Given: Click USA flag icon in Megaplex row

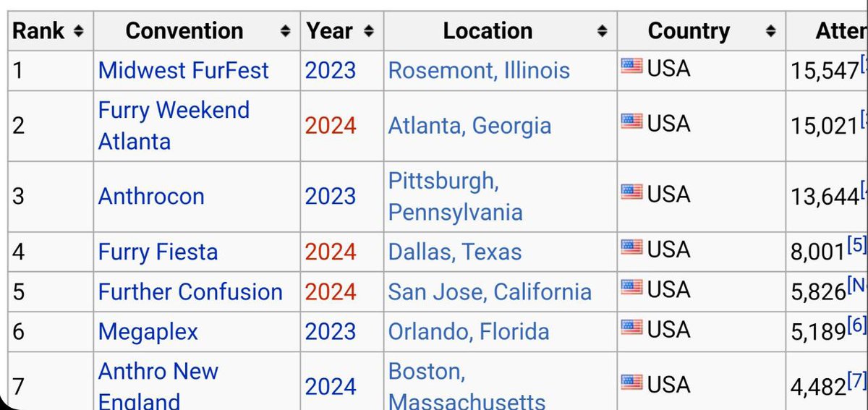Looking at the screenshot, I should (x=631, y=329).
